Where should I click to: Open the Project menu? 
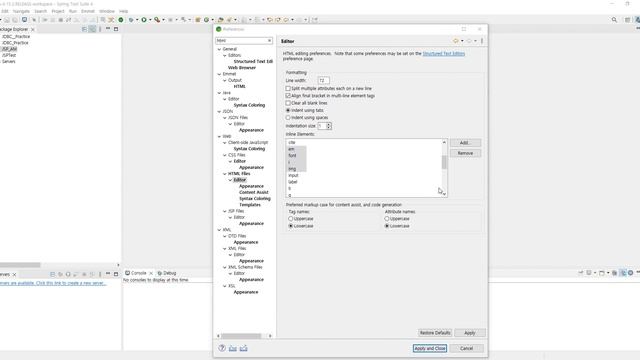[x=58, y=11]
